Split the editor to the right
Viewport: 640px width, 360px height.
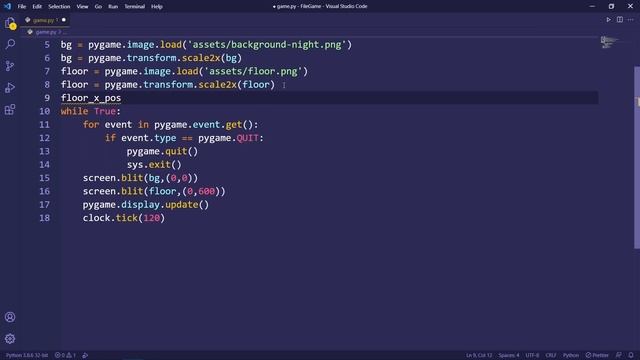point(620,20)
